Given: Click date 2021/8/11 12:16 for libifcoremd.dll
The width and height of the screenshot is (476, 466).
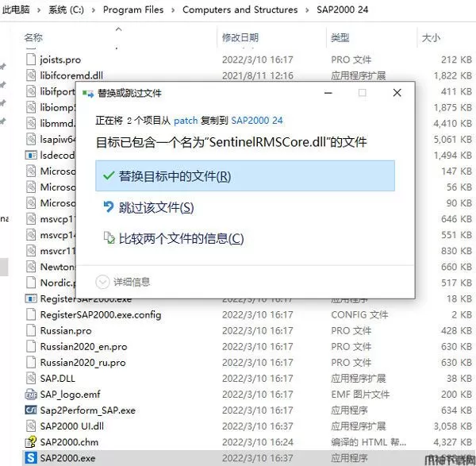Looking at the screenshot, I should pyautogui.click(x=258, y=75).
